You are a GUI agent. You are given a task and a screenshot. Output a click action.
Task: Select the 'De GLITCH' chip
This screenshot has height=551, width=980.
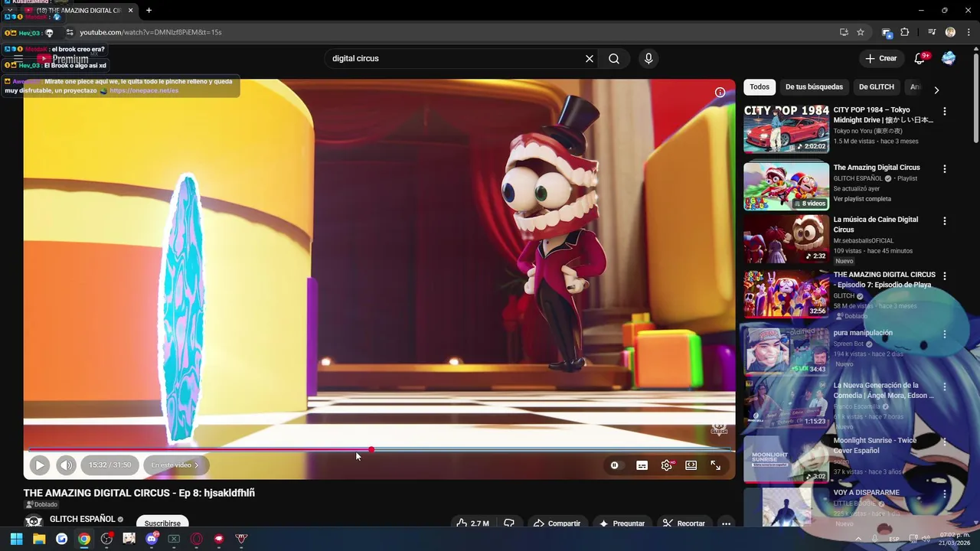click(x=877, y=87)
